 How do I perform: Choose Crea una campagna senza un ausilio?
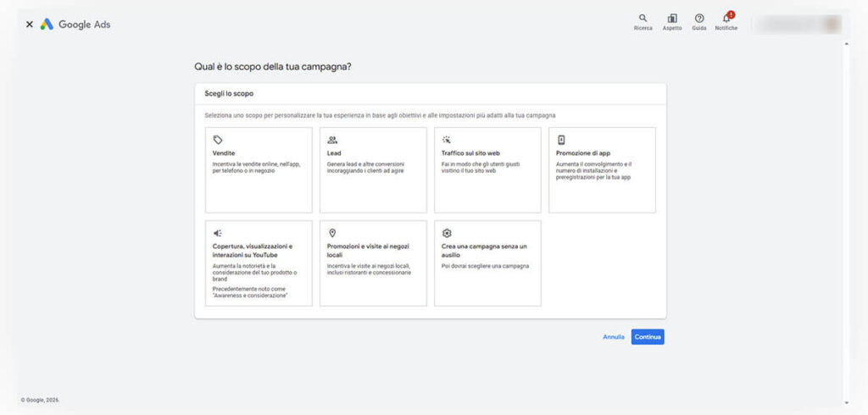pyautogui.click(x=487, y=263)
